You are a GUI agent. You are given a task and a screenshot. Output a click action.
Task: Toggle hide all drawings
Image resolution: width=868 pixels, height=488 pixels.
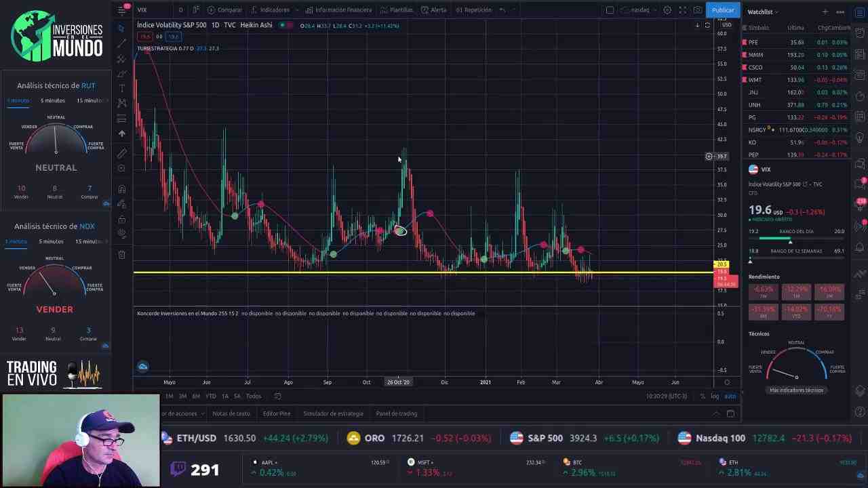pos(121,234)
